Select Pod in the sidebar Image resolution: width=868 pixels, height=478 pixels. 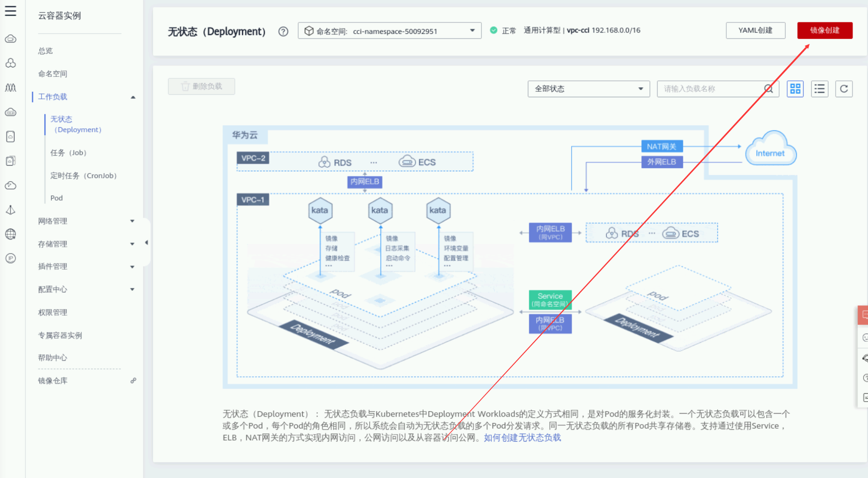[56, 198]
